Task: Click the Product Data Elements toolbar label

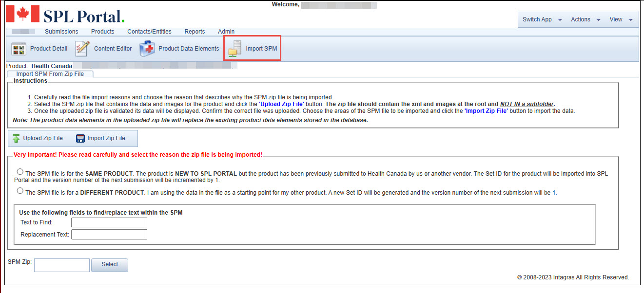Action: (x=189, y=49)
